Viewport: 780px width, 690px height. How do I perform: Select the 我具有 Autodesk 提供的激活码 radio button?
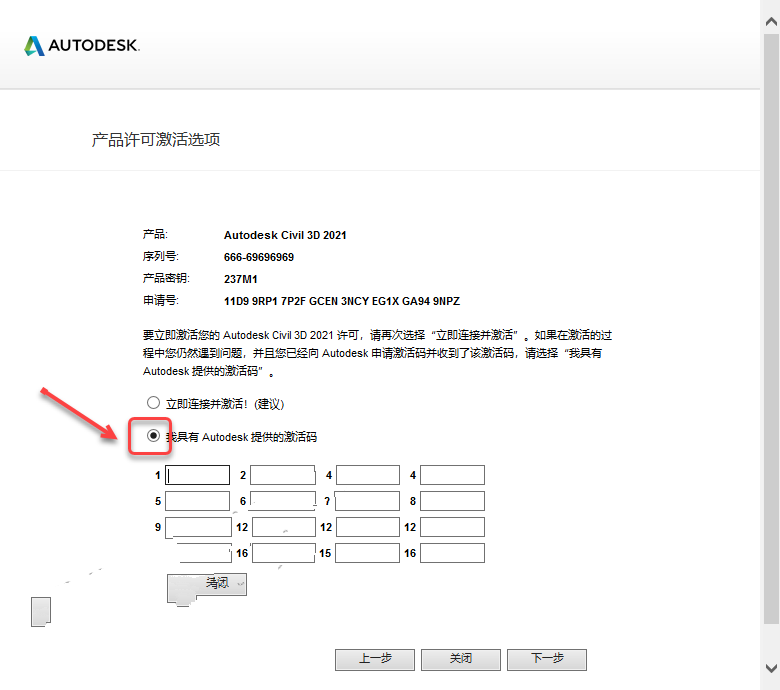coord(153,436)
